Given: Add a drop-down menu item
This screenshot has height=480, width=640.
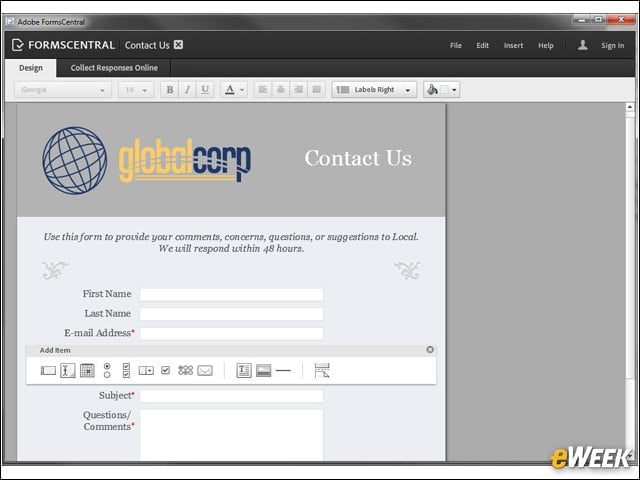Looking at the screenshot, I should 146,371.
